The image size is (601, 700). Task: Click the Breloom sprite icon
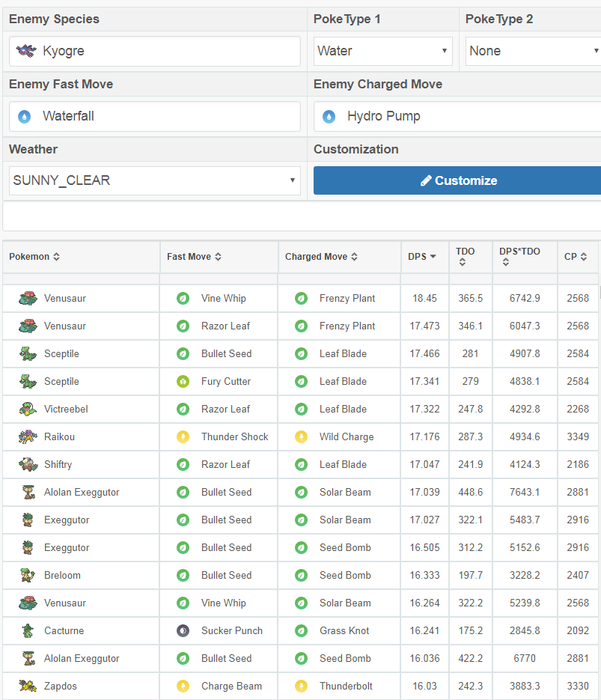point(28,575)
